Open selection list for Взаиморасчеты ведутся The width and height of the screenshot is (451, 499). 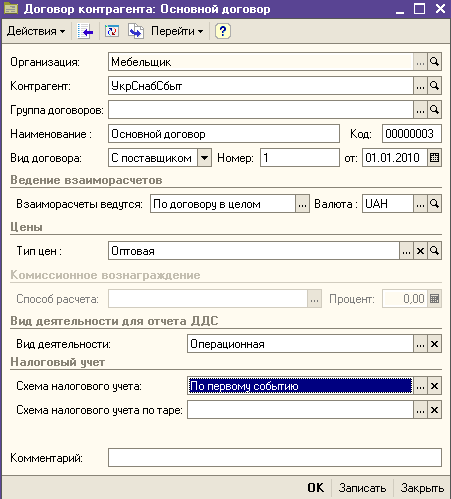click(x=302, y=204)
